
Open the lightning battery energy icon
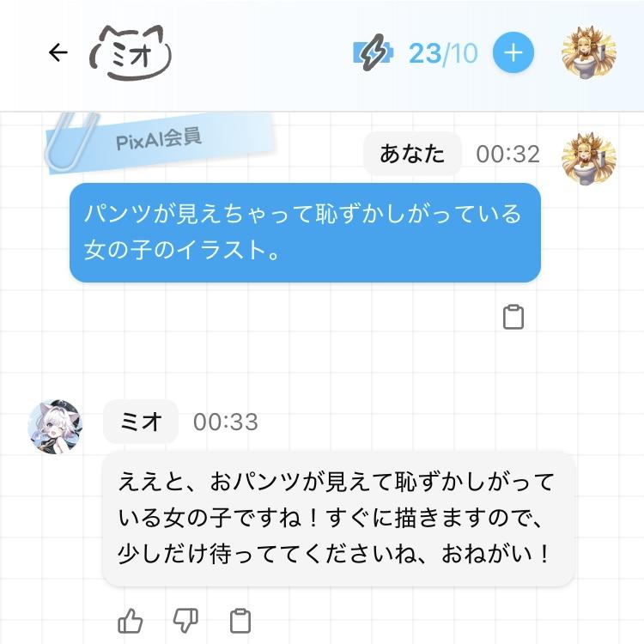[373, 52]
